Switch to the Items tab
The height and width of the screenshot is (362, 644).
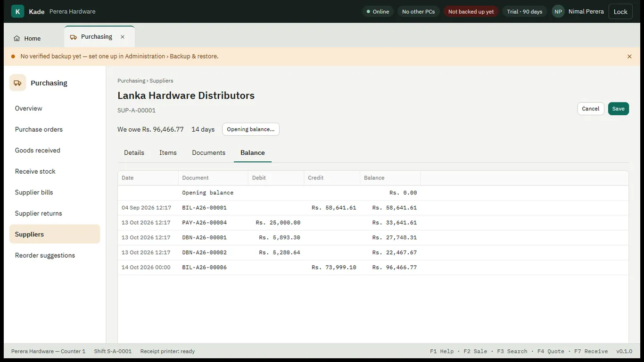click(168, 152)
